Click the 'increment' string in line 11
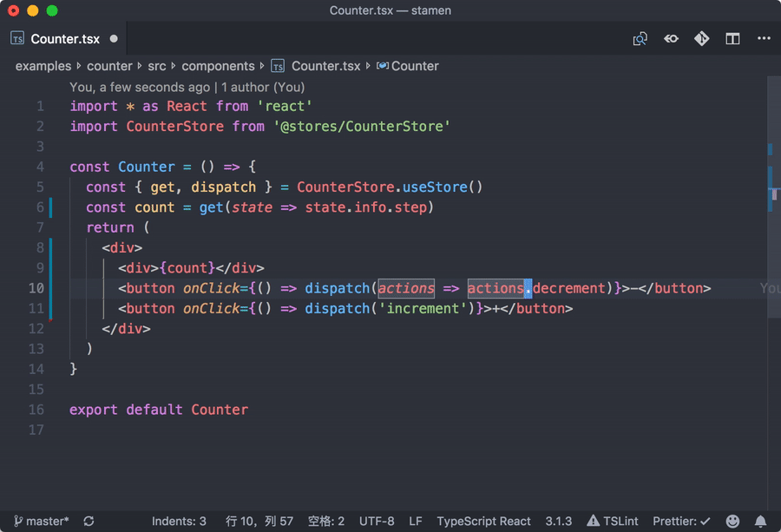Viewport: 781px width, 532px height. (423, 308)
